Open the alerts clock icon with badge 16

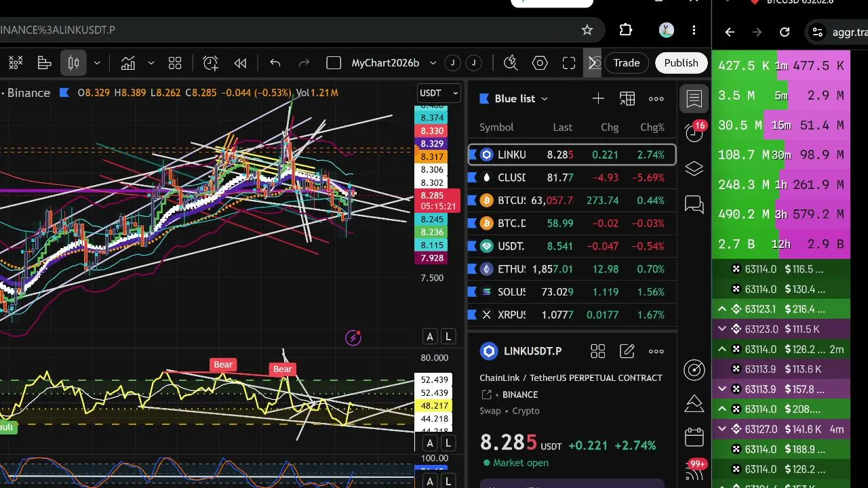[x=694, y=132]
